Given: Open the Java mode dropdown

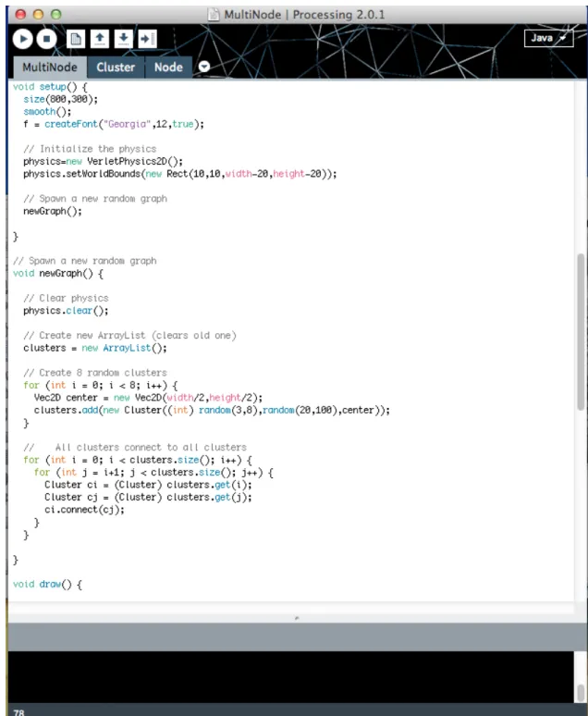Looking at the screenshot, I should [x=549, y=38].
